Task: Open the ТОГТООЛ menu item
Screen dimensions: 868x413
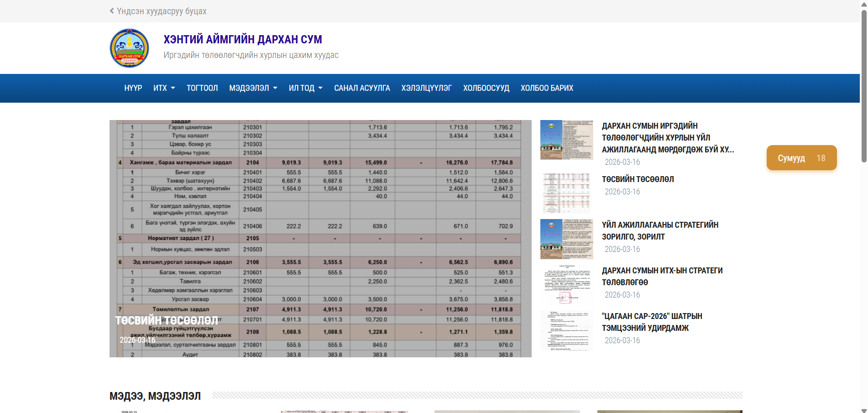Action: (202, 88)
